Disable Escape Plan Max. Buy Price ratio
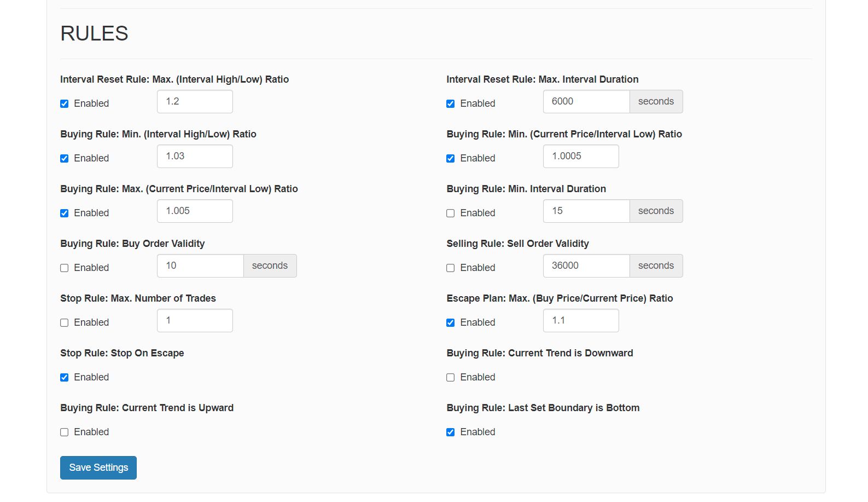 pyautogui.click(x=451, y=322)
